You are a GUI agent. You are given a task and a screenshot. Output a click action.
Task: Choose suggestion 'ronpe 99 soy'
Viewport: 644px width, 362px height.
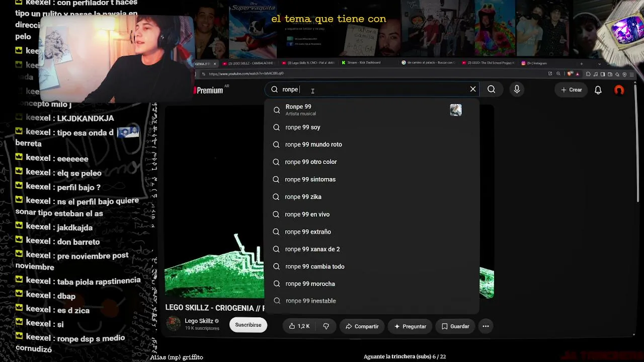click(372, 127)
